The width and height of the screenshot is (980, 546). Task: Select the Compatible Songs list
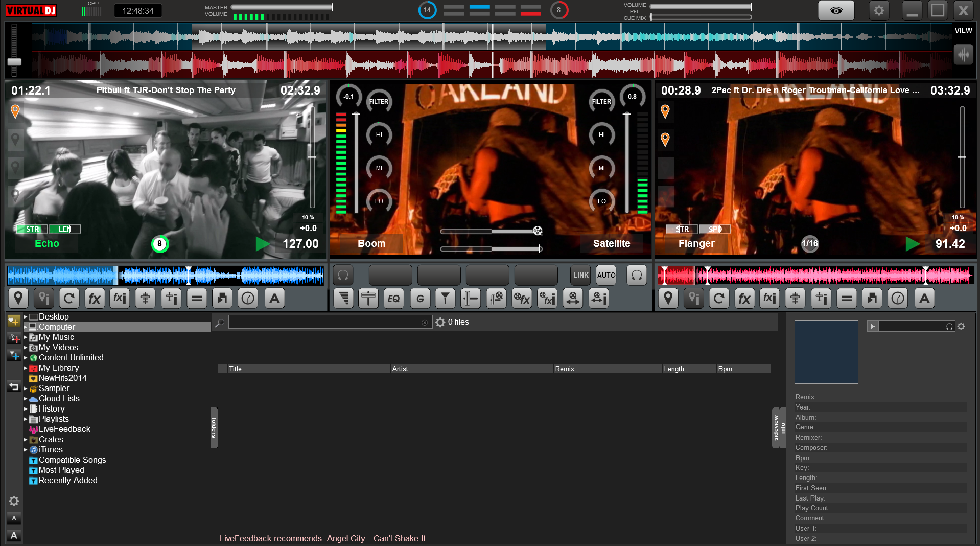pyautogui.click(x=72, y=460)
